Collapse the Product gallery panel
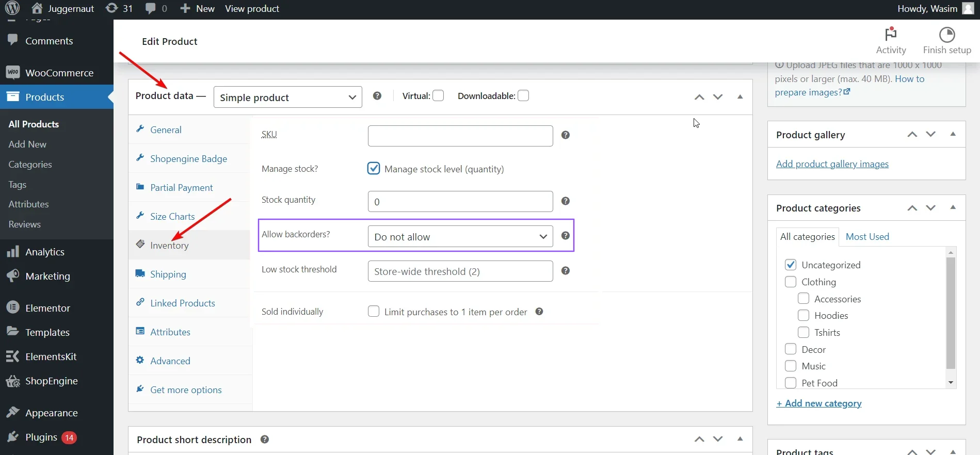Image resolution: width=980 pixels, height=455 pixels. point(953,134)
